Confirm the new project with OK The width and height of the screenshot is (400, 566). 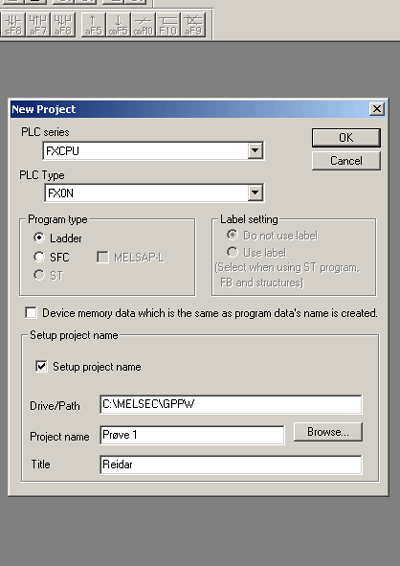(346, 138)
